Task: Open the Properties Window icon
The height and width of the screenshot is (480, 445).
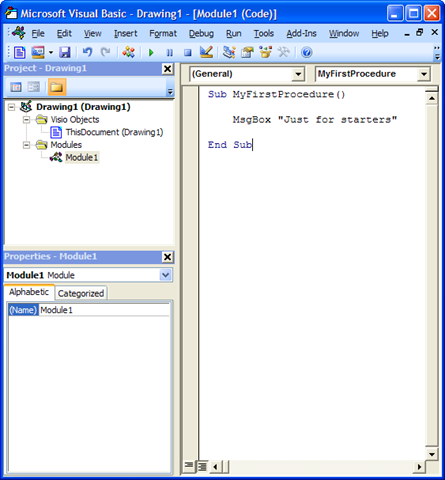Action: 247,52
